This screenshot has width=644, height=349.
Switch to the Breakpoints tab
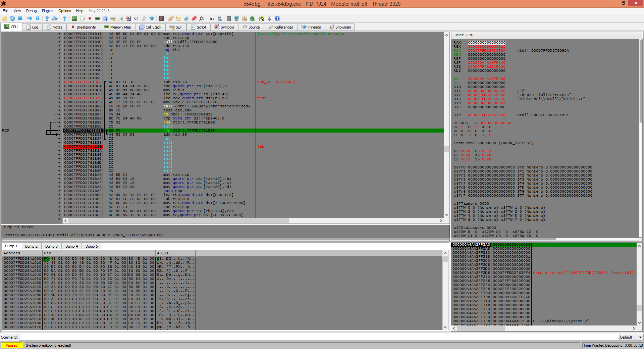pos(84,27)
